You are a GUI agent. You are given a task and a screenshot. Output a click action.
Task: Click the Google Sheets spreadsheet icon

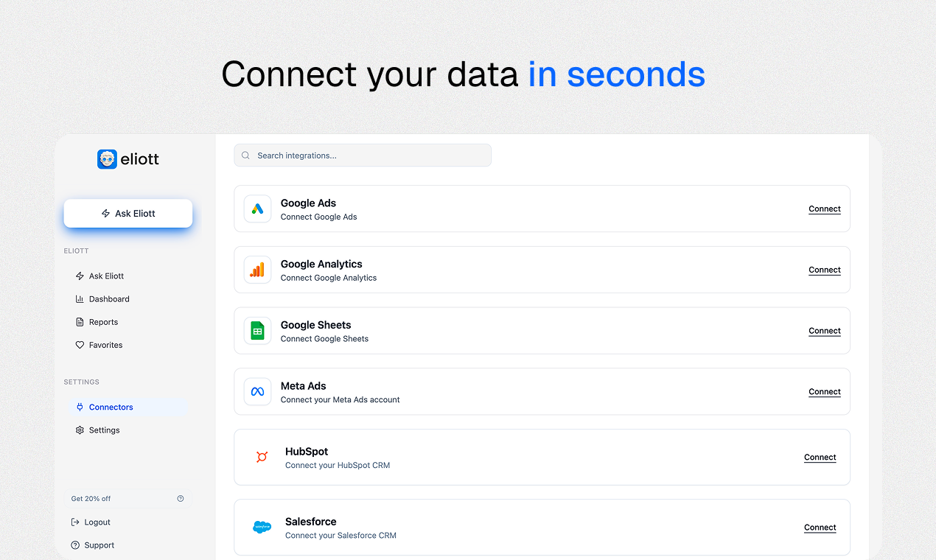(257, 330)
